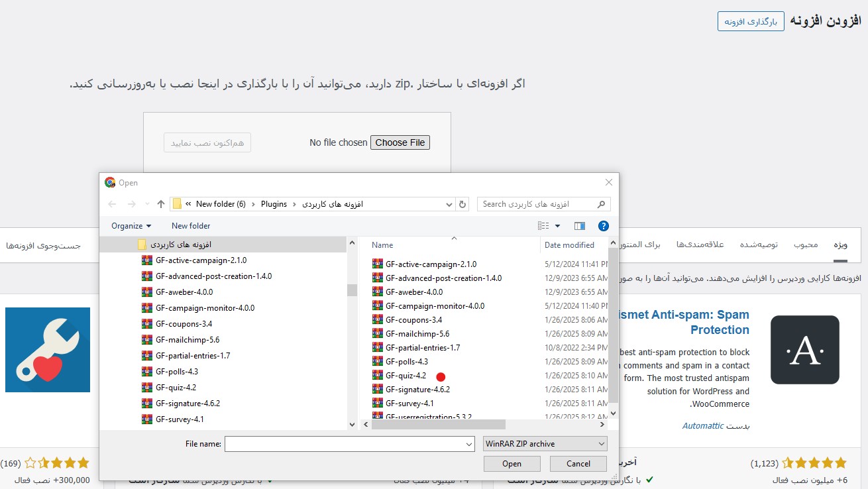Screen dimensions: 868x489
Task: Select GF-active-campaign-2.1.0 in navigation tree
Action: 201,260
